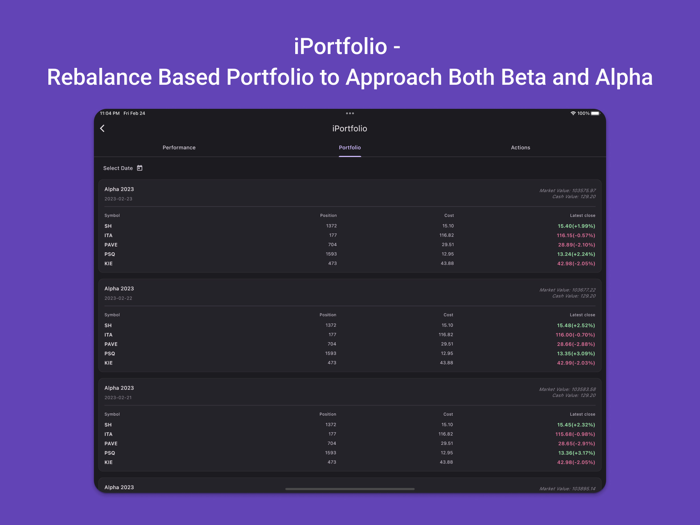Select ITA symbol in the 2023-02-23 card
The height and width of the screenshot is (525, 700).
108,235
